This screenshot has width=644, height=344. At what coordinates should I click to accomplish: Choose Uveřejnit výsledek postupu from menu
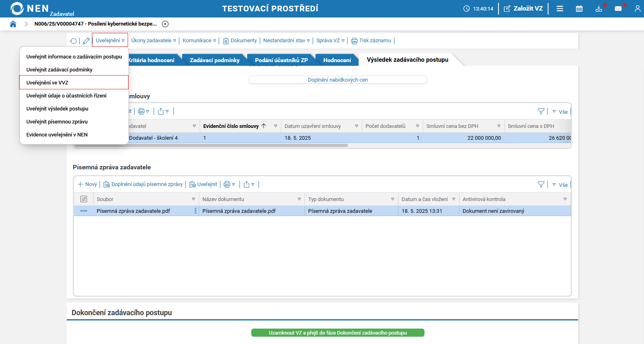pos(57,108)
